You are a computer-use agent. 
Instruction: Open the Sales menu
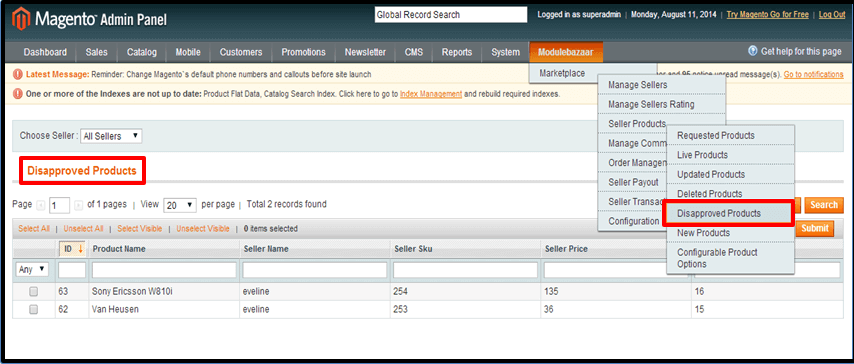[x=96, y=52]
